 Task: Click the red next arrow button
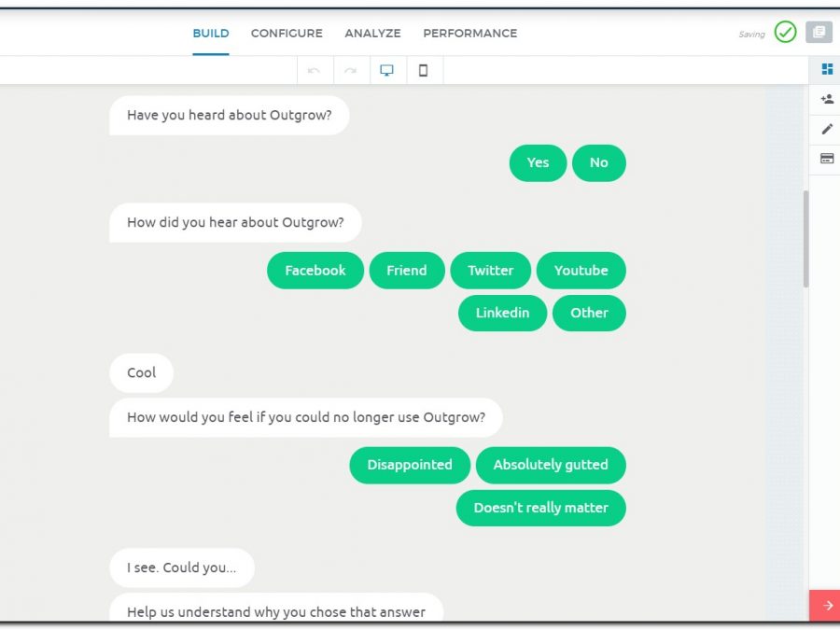825,605
